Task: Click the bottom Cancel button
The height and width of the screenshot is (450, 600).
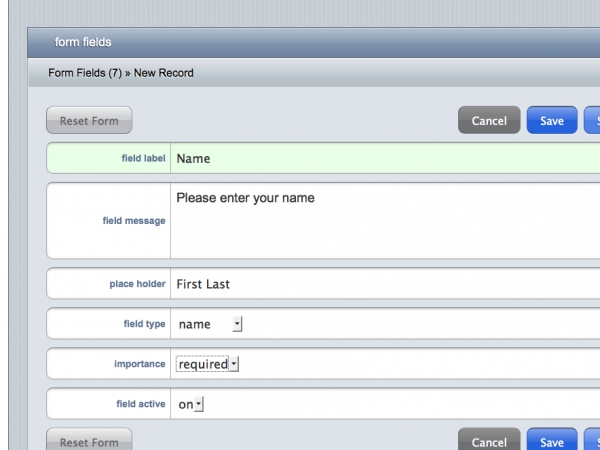Action: point(489,439)
